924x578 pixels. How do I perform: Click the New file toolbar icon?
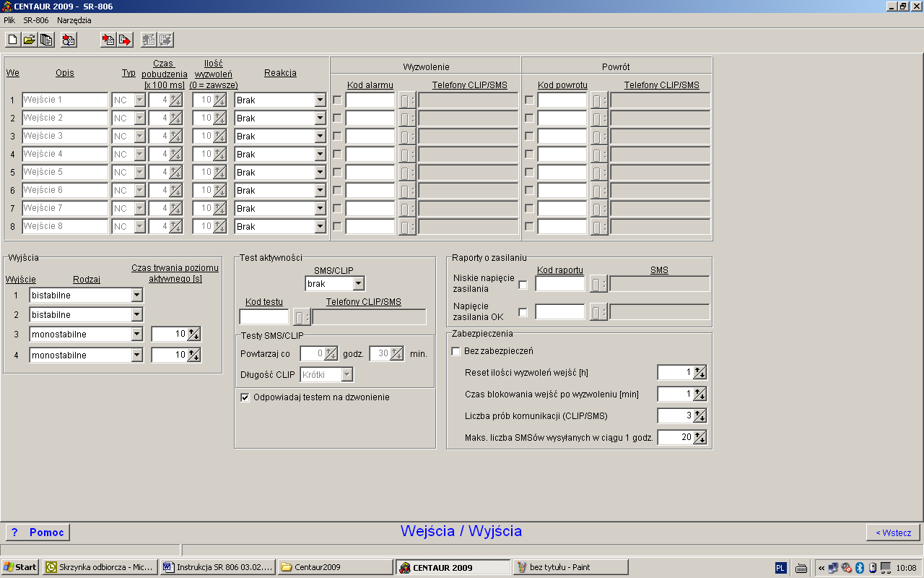tap(12, 40)
